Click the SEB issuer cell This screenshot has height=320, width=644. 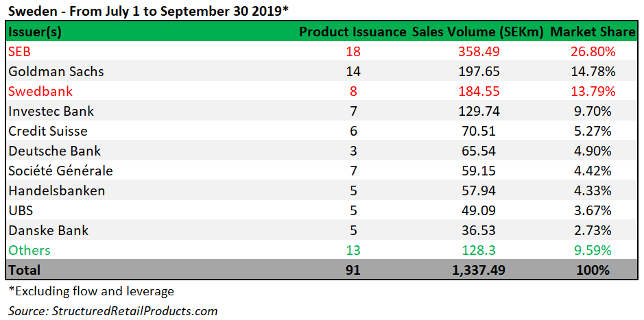(20, 51)
